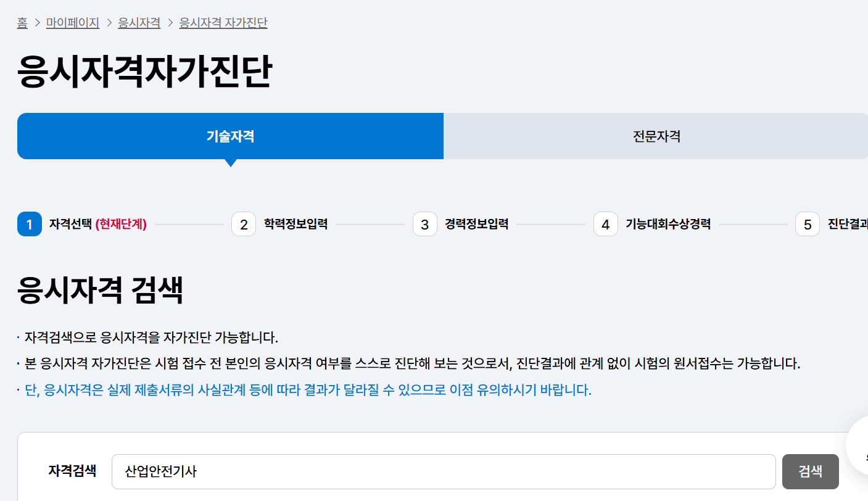Click the 자격검색 input field
Screen dimensions: 868x501
[x=444, y=471]
